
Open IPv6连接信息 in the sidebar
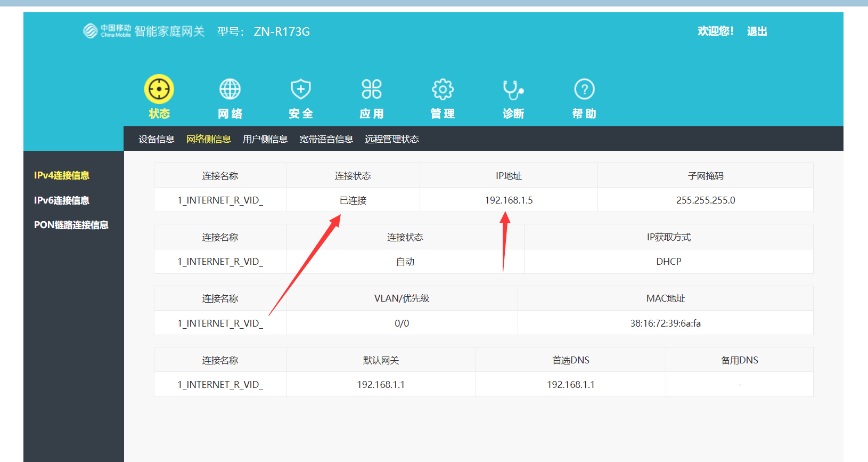point(62,200)
